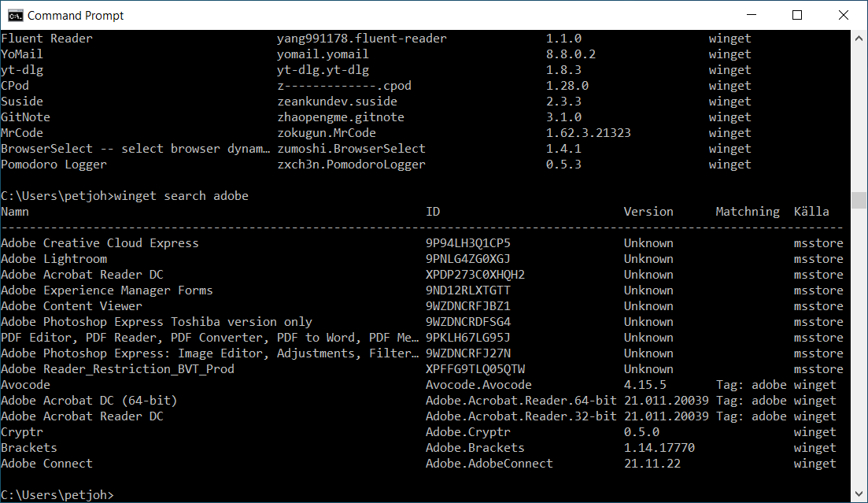The image size is (868, 503).
Task: Click ID 'Adobe.Acrobat.Reader.64-bit'
Action: coord(521,401)
